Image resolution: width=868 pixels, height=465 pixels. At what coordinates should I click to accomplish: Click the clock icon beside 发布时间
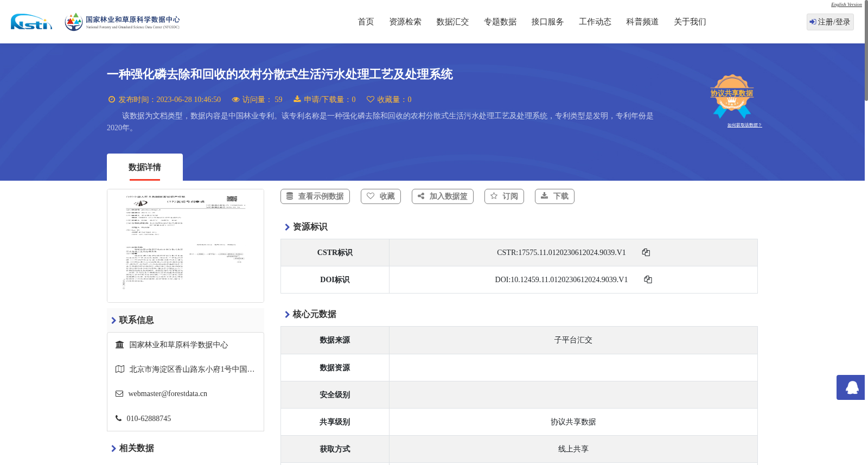click(x=112, y=99)
